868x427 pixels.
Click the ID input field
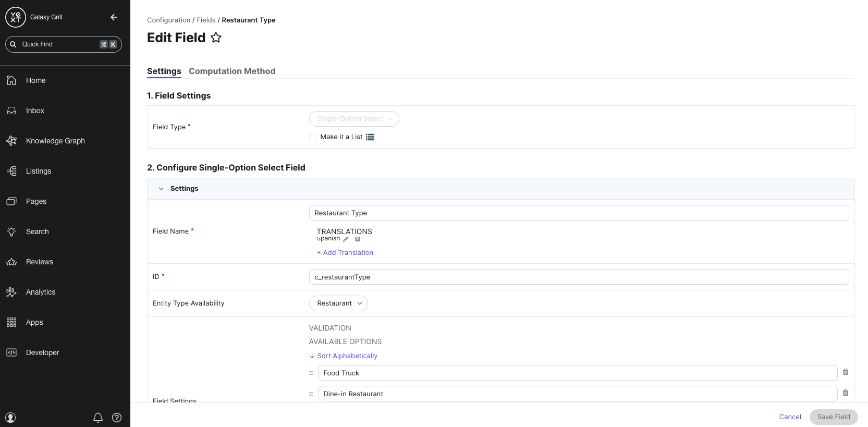(x=579, y=277)
